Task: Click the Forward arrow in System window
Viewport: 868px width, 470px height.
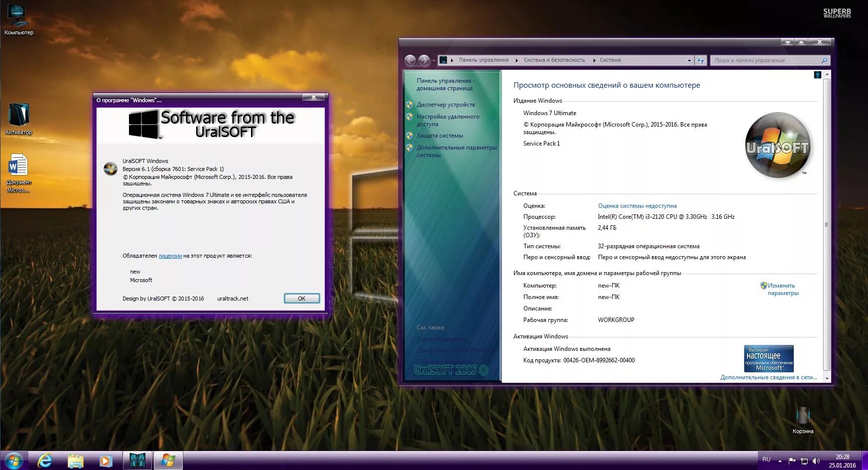Action: tap(424, 60)
